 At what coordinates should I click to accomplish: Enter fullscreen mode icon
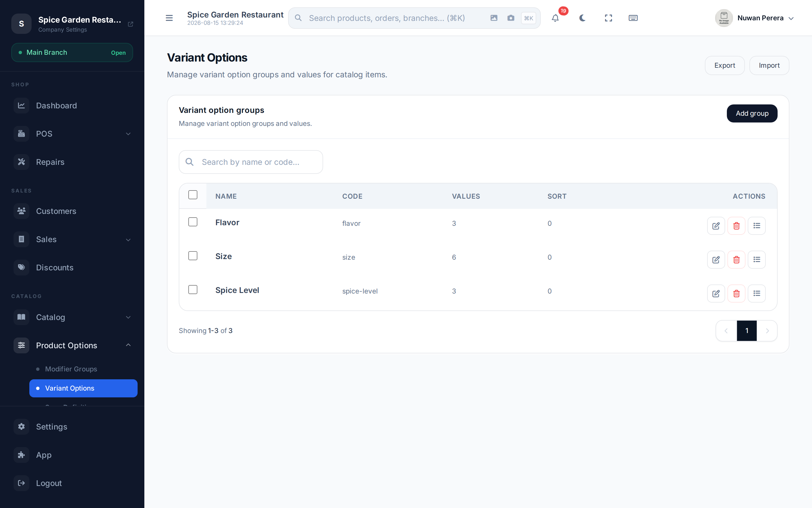pos(608,18)
